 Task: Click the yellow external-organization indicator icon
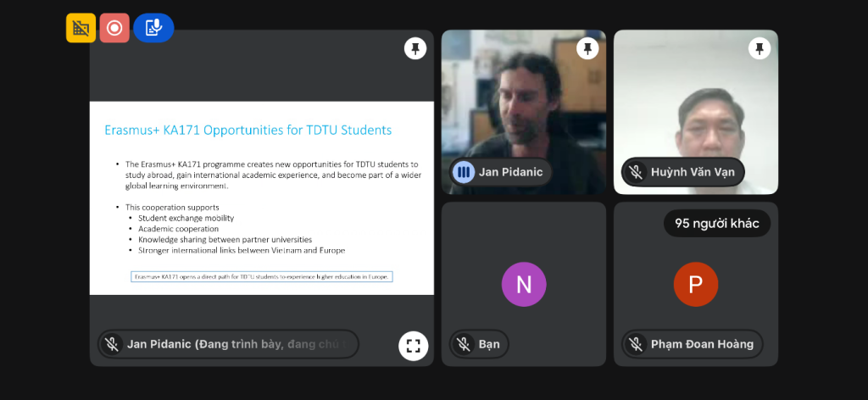[x=81, y=28]
